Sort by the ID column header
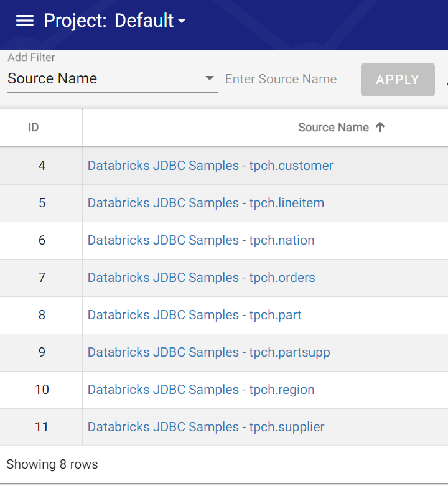The image size is (448, 496). click(x=34, y=128)
